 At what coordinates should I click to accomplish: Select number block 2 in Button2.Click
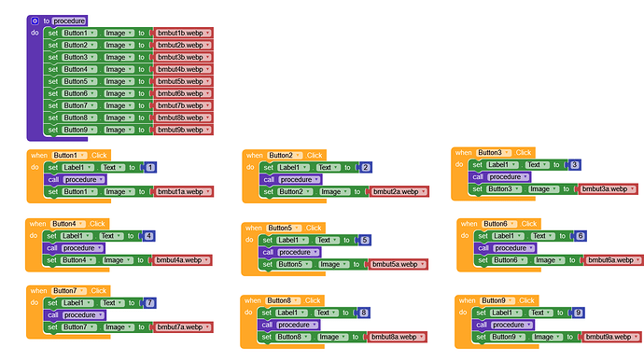(x=366, y=168)
